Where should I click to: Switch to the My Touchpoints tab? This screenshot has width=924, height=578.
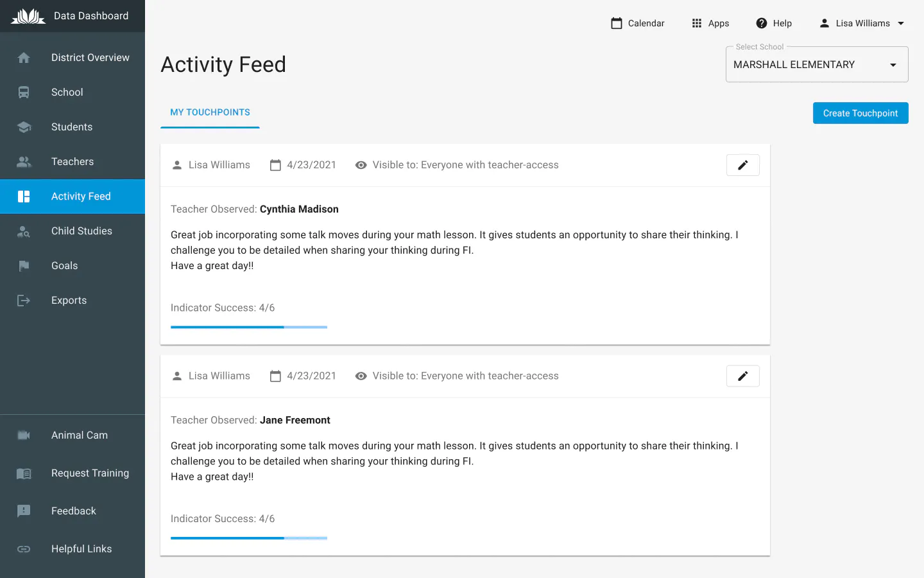coord(210,112)
